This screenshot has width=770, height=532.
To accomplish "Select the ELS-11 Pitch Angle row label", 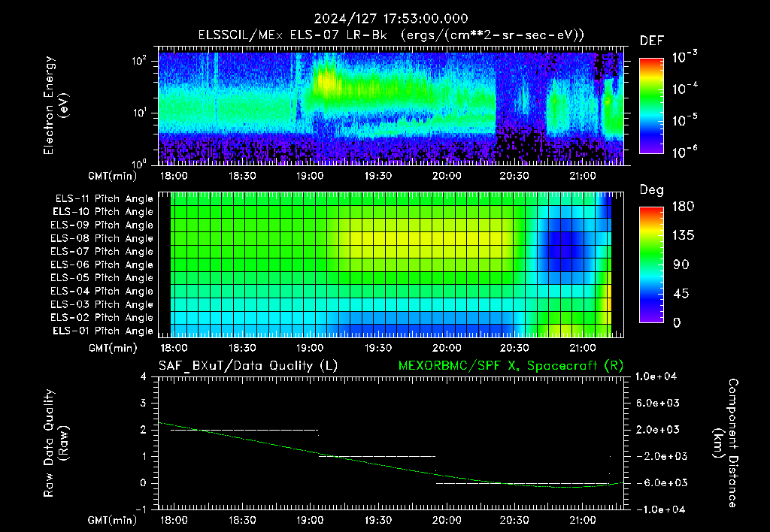I will [104, 199].
